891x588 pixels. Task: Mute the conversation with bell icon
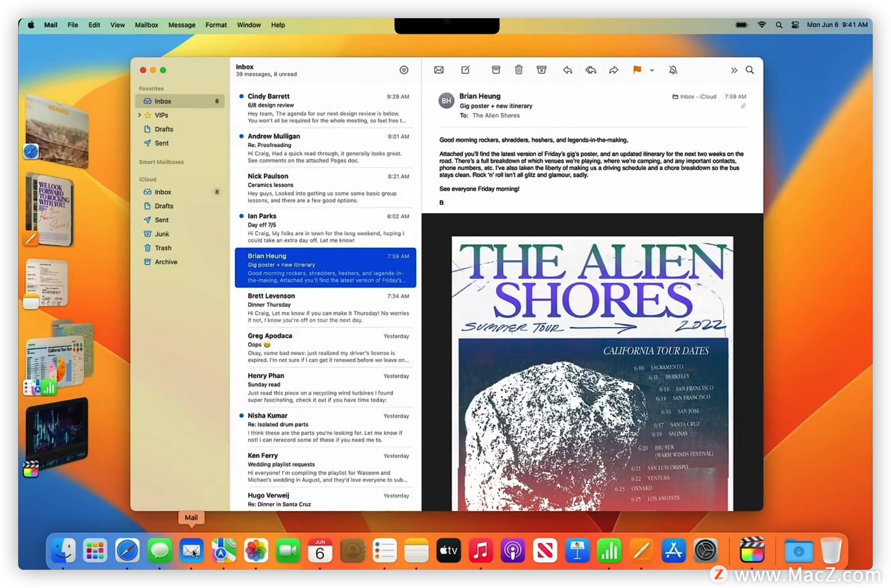[x=673, y=70]
